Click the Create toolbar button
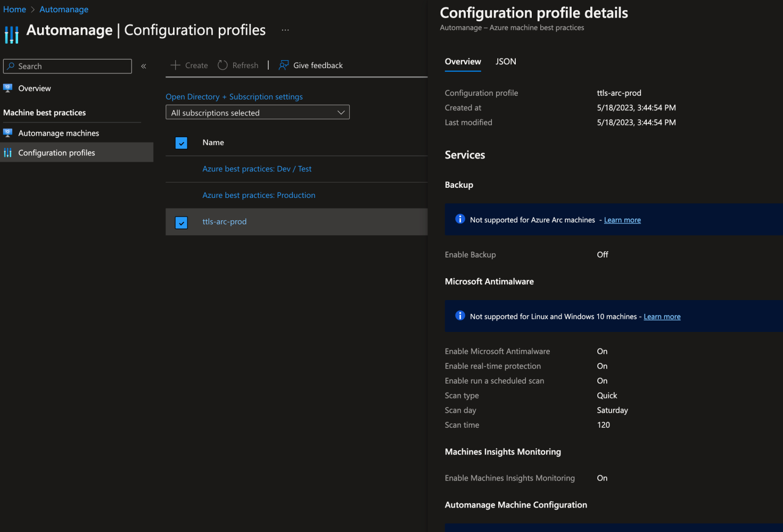The image size is (783, 532). (x=189, y=65)
